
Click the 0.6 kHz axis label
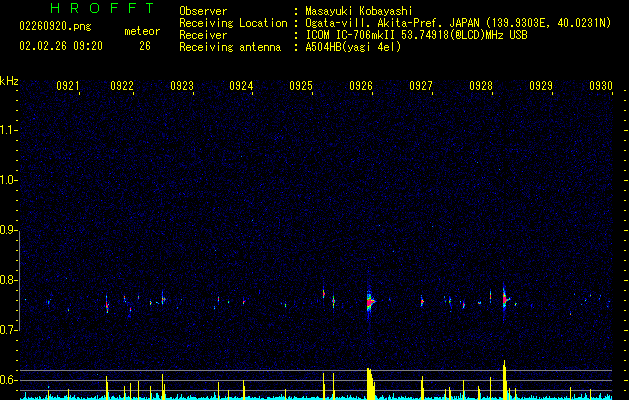point(9,380)
